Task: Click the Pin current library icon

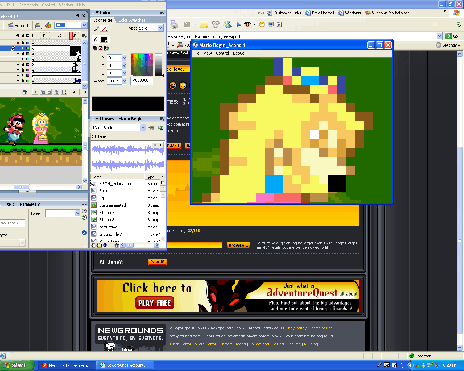Action: tap(152, 128)
